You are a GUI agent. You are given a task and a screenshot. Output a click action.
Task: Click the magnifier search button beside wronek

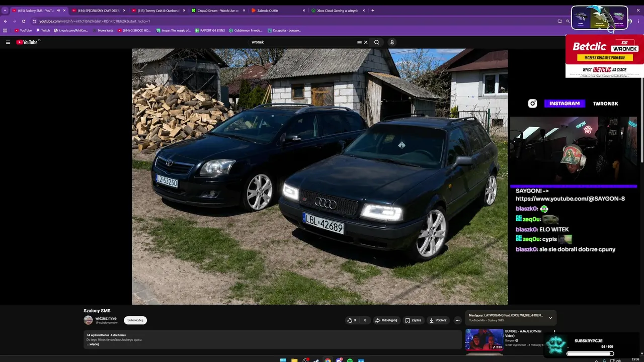pos(376,42)
